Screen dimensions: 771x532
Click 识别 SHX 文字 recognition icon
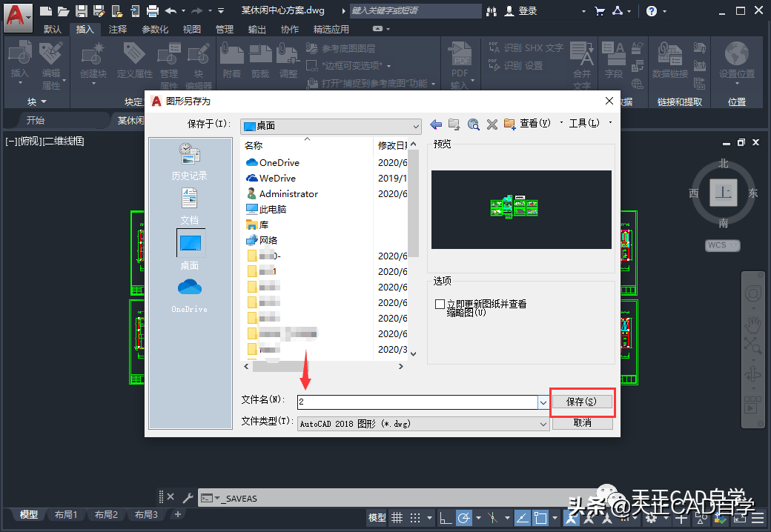pyautogui.click(x=520, y=47)
